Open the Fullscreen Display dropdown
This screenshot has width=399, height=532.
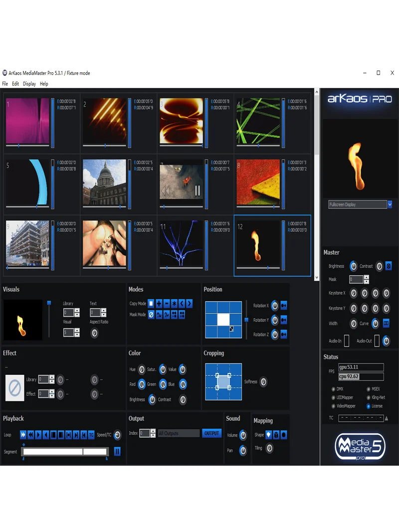(390, 204)
